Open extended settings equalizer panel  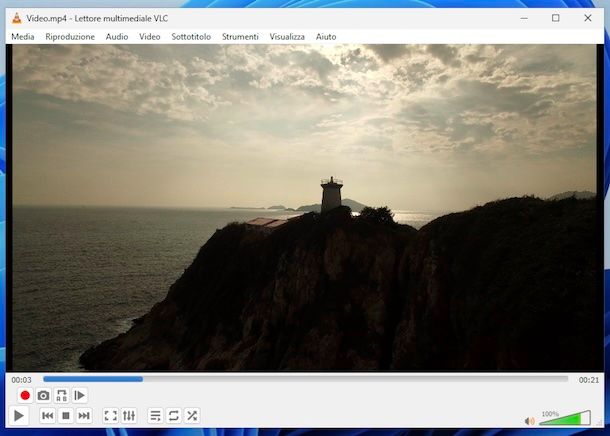[x=129, y=416]
